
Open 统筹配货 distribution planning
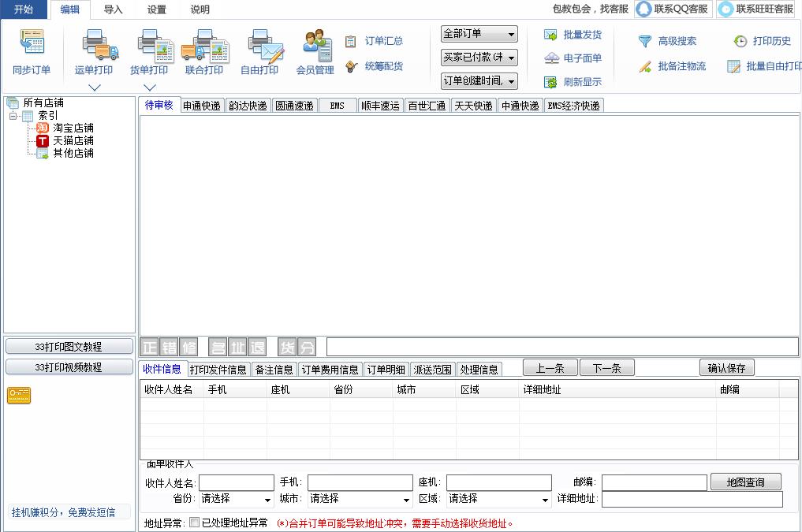point(374,66)
